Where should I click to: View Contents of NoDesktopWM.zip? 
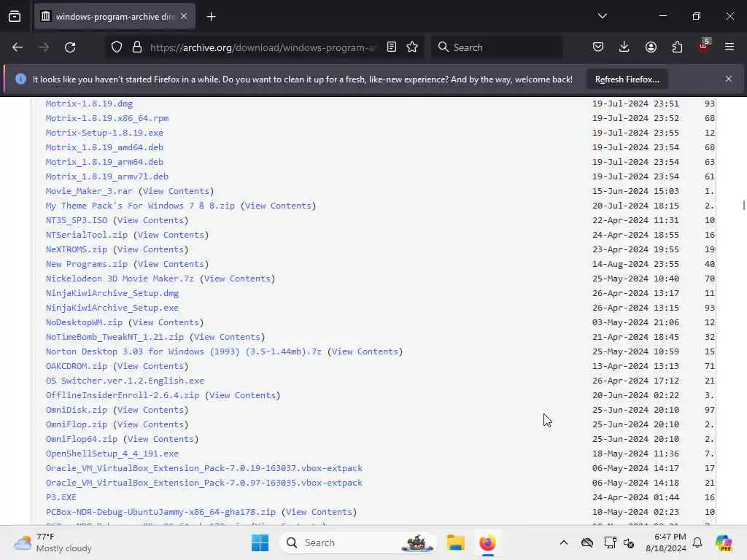coord(166,322)
